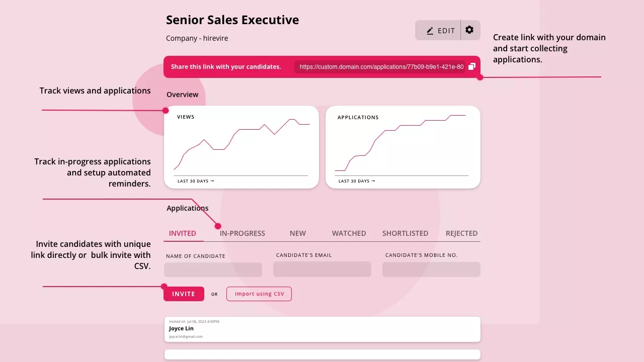This screenshot has width=644, height=362.
Task: Open the Views last 30 days link
Action: 196,181
